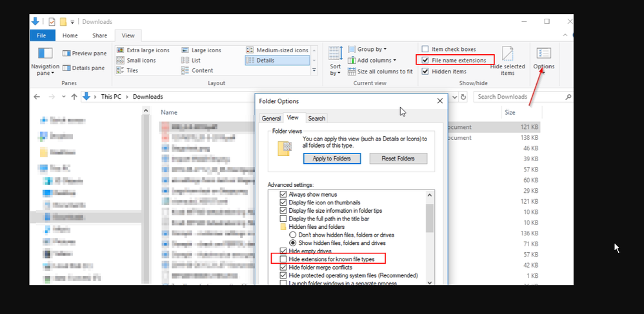This screenshot has height=314, width=644.
Task: Refresh the Downloads folder
Action: pos(463,97)
